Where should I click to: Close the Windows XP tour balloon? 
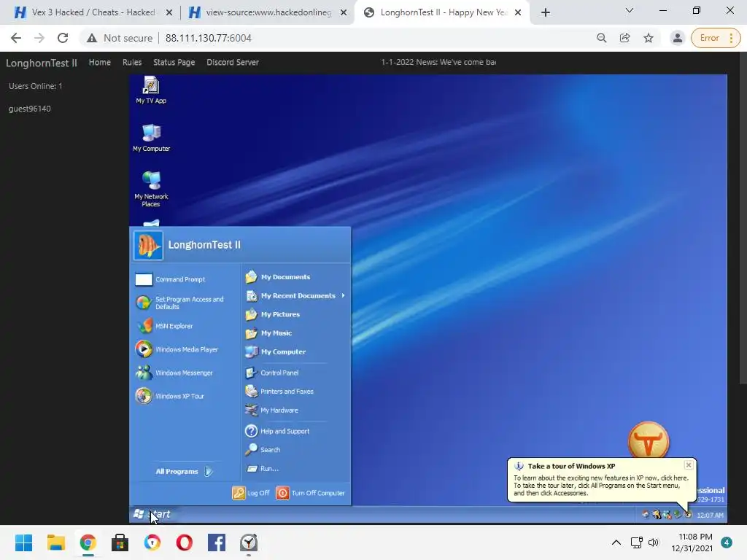(x=689, y=465)
